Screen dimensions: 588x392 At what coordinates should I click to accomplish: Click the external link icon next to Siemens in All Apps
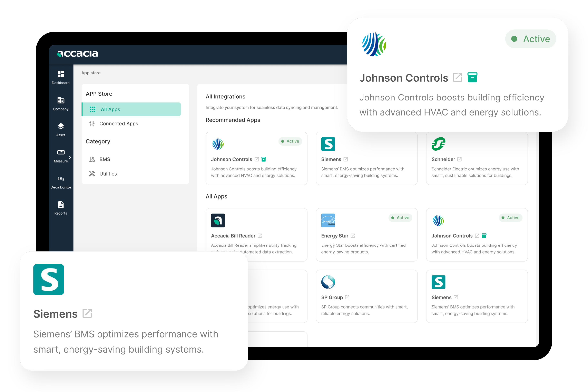pyautogui.click(x=456, y=297)
